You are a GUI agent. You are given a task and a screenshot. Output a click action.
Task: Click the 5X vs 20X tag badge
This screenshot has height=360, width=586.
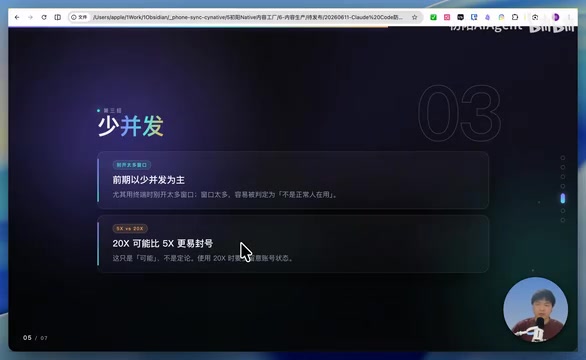click(x=130, y=228)
